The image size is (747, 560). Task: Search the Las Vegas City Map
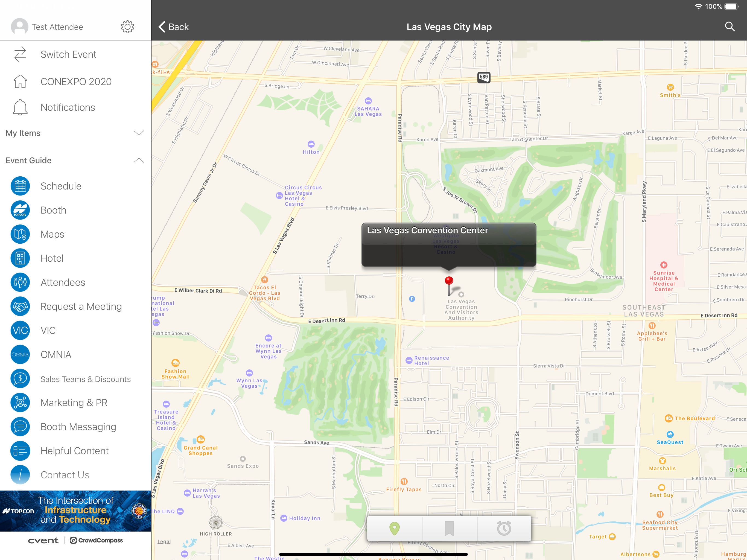730,27
